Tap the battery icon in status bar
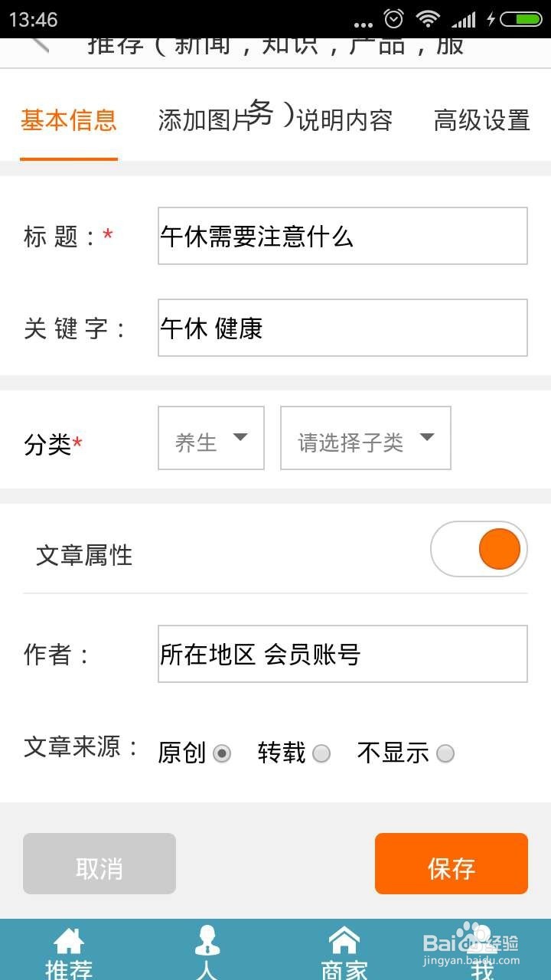The image size is (551, 980). pos(522,18)
